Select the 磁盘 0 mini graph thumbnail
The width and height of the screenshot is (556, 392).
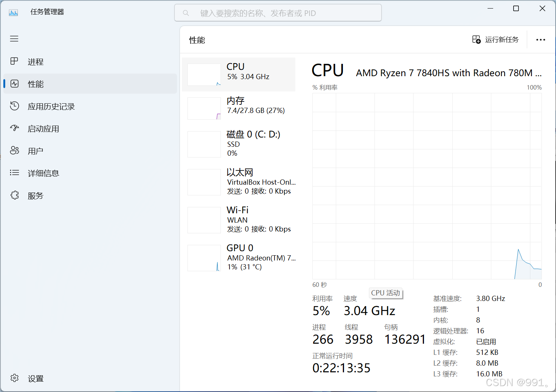coord(204,144)
